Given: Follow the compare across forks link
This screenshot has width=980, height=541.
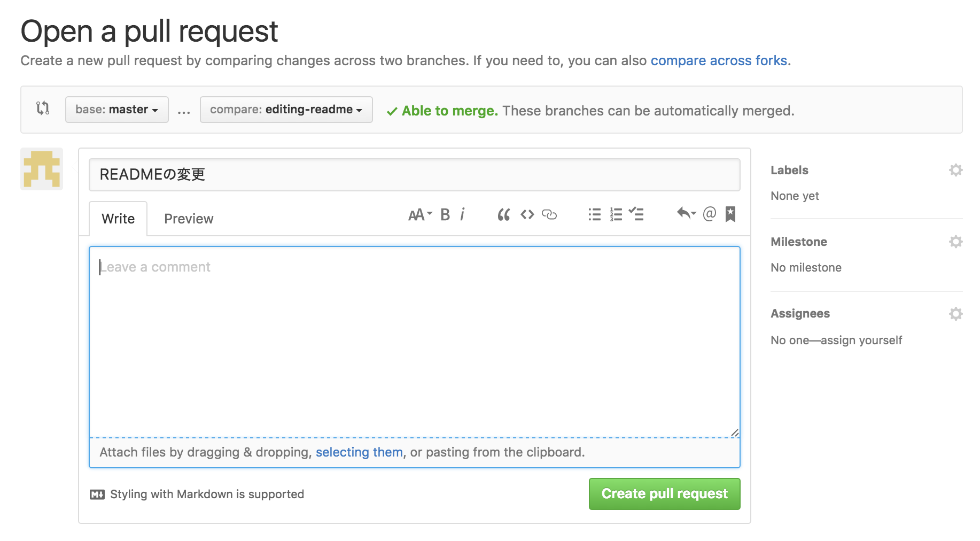Looking at the screenshot, I should tap(719, 60).
